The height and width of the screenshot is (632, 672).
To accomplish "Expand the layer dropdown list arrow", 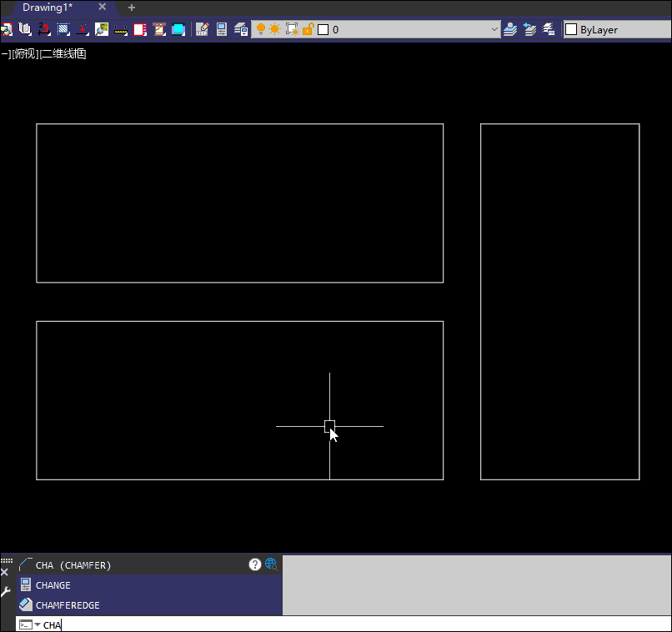I will (x=494, y=29).
